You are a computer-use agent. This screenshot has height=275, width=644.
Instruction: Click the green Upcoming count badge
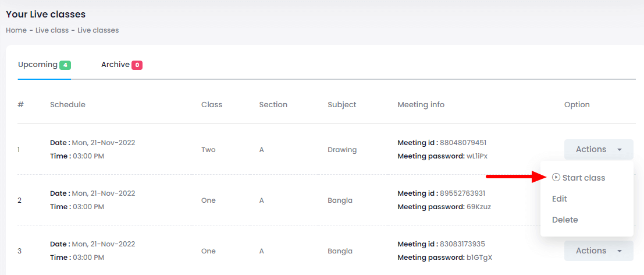[x=65, y=65]
